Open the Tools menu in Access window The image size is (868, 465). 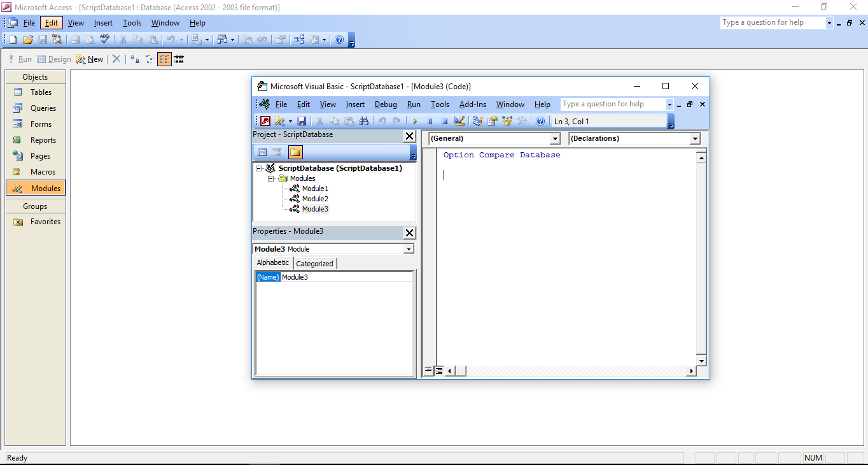(132, 23)
